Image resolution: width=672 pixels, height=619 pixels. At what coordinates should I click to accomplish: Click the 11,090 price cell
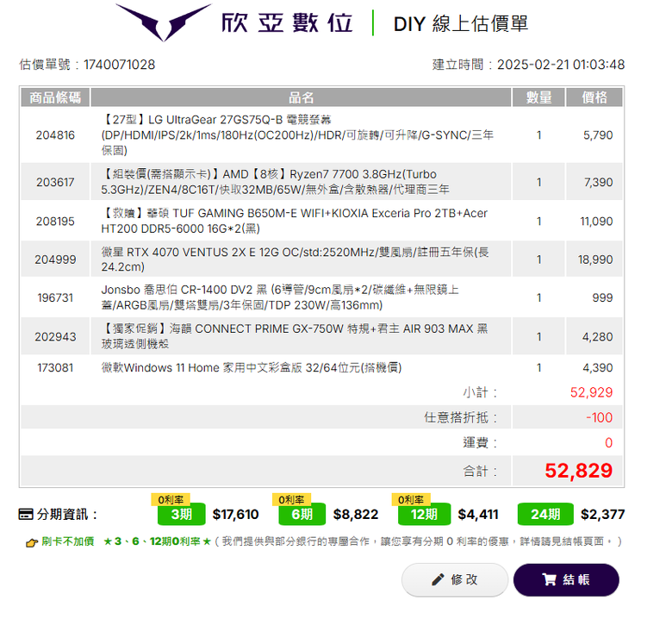(596, 222)
